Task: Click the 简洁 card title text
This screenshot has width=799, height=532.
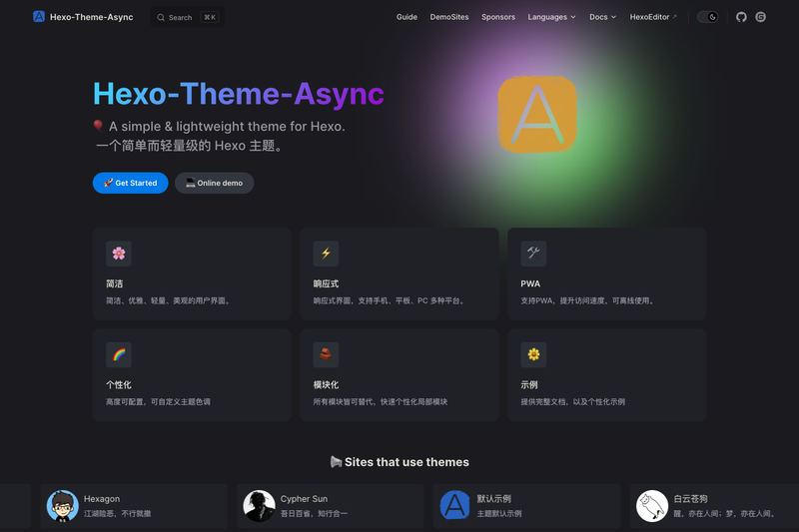Action: click(114, 283)
